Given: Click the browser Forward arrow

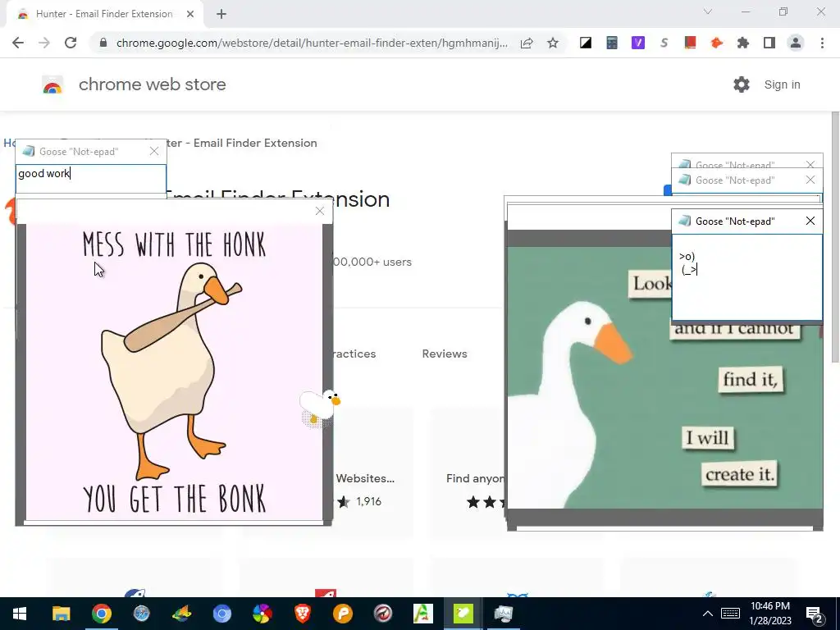Looking at the screenshot, I should pyautogui.click(x=44, y=43).
